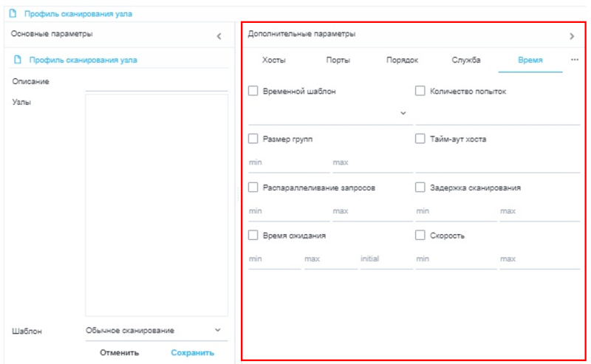Open the Временной шаблон dropdown
Image resolution: width=591 pixels, height=364 pixels.
click(403, 113)
